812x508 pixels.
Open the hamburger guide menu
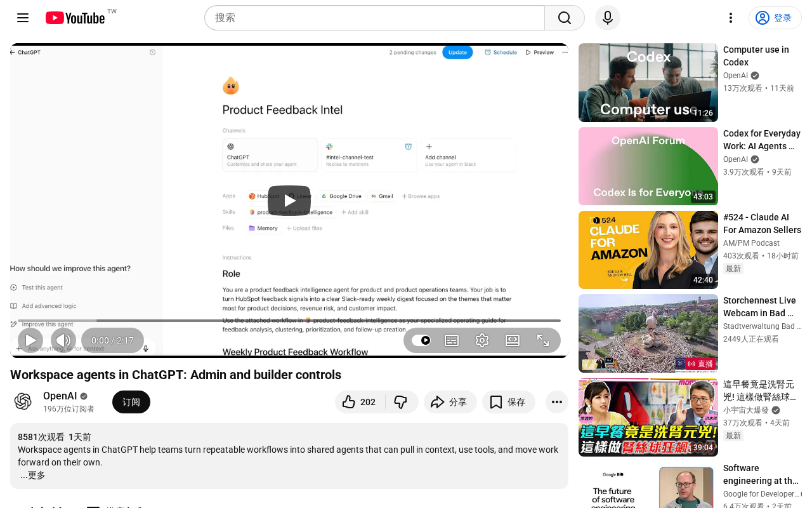[23, 18]
